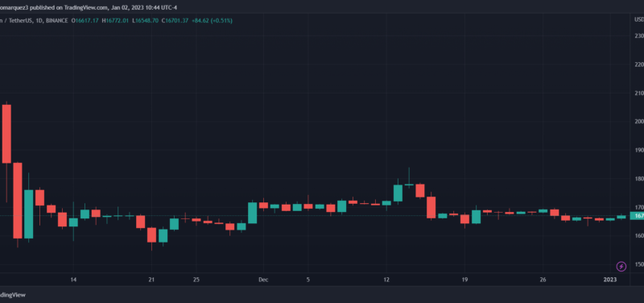The width and height of the screenshot is (644, 303).
Task: Click the low value L16548.70
Action: (147, 20)
